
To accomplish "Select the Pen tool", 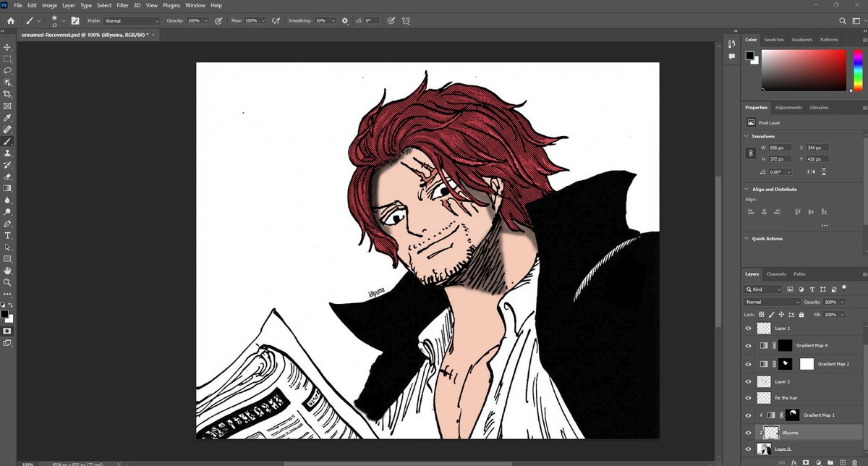I will (x=7, y=224).
